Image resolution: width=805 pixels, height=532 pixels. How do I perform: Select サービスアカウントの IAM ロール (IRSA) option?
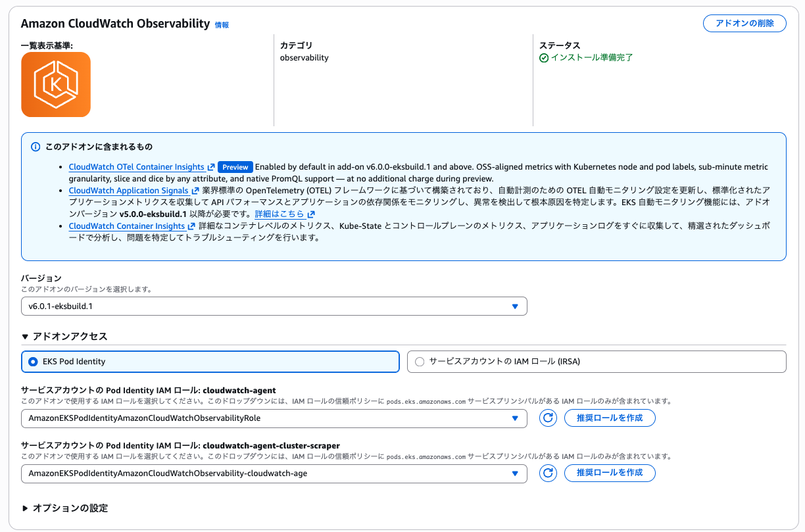click(597, 362)
